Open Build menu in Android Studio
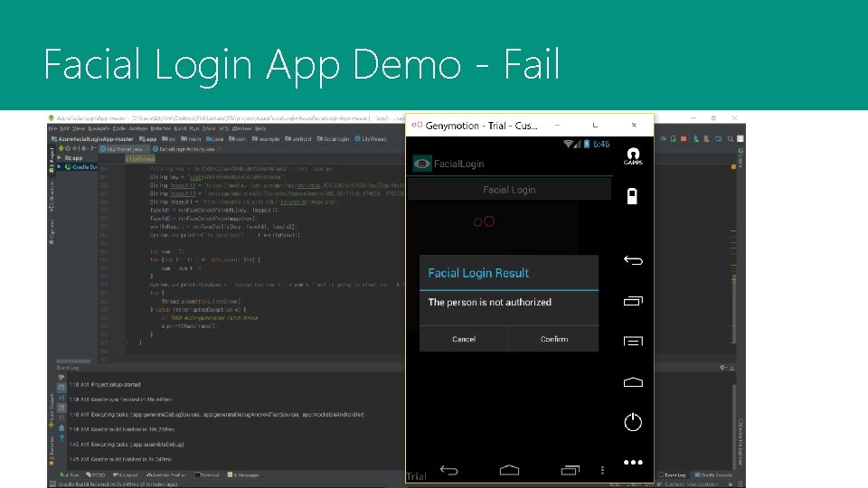Viewport: 868px width, 488px height. (x=180, y=128)
